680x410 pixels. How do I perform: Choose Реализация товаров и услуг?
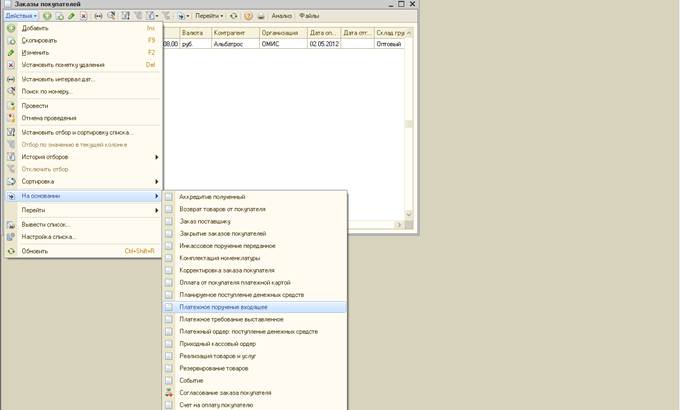point(220,356)
